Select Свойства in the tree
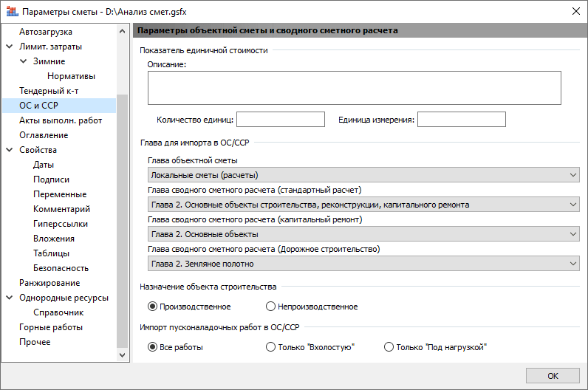The image size is (588, 390). pos(38,150)
